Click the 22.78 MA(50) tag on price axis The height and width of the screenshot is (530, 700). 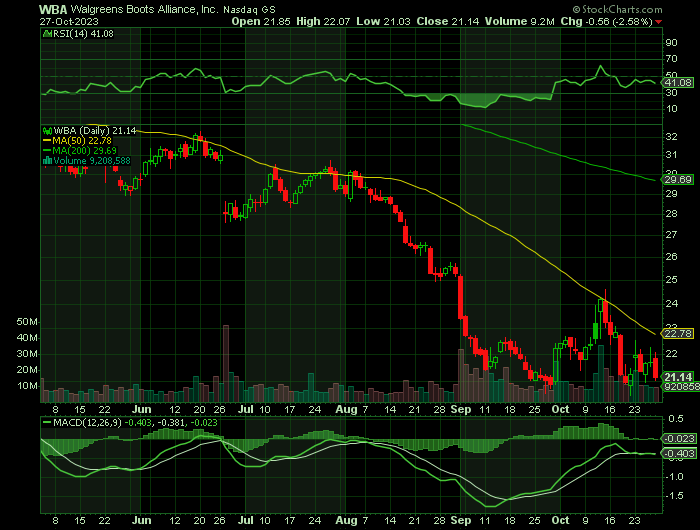[678, 334]
